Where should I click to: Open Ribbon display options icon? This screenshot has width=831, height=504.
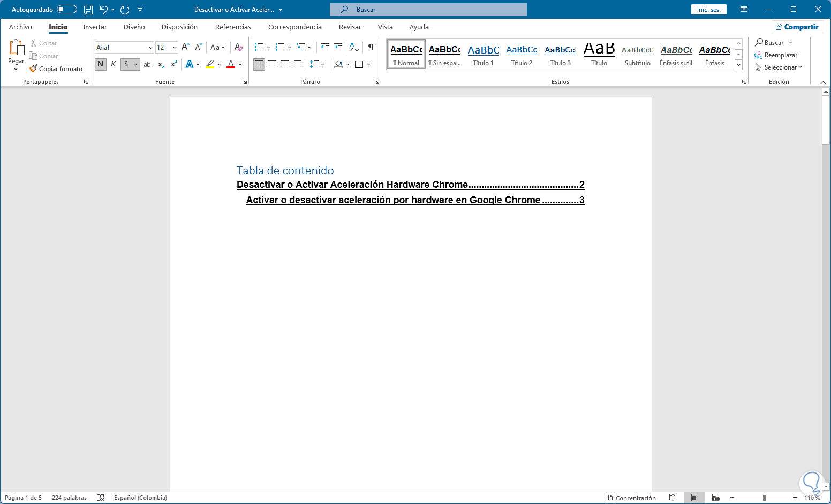[744, 10]
